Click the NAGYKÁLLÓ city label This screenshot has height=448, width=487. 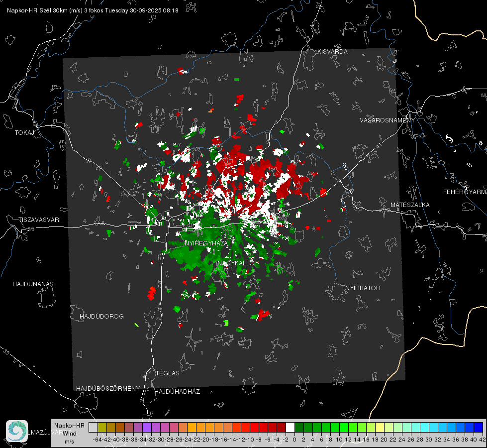click(x=236, y=263)
